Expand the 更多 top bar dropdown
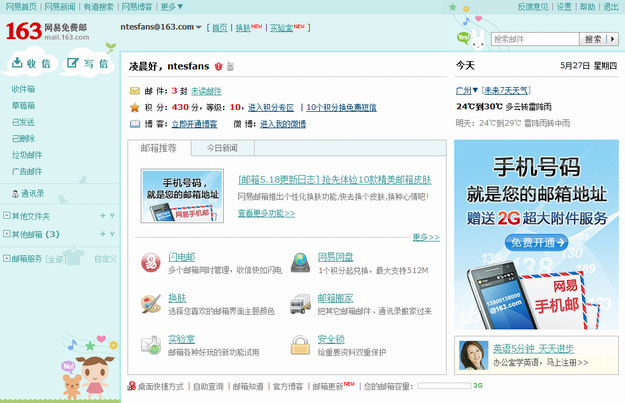The height and width of the screenshot is (403, 625). (x=172, y=7)
